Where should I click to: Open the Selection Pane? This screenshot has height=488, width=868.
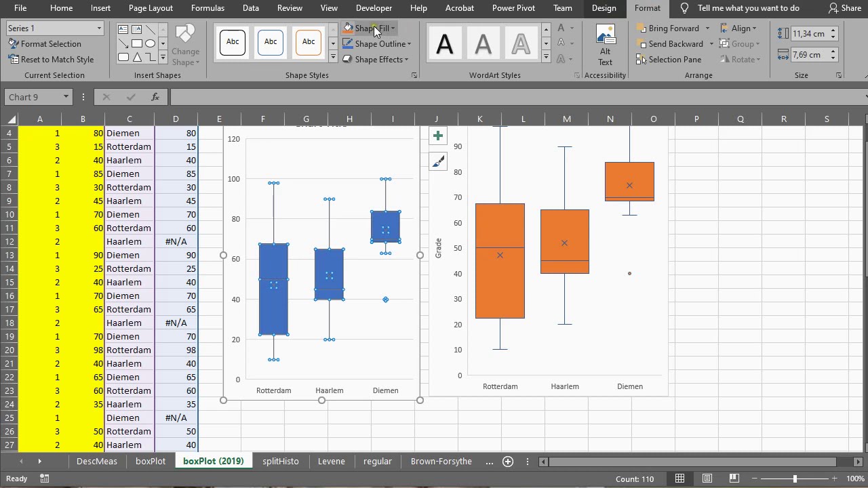(x=669, y=59)
